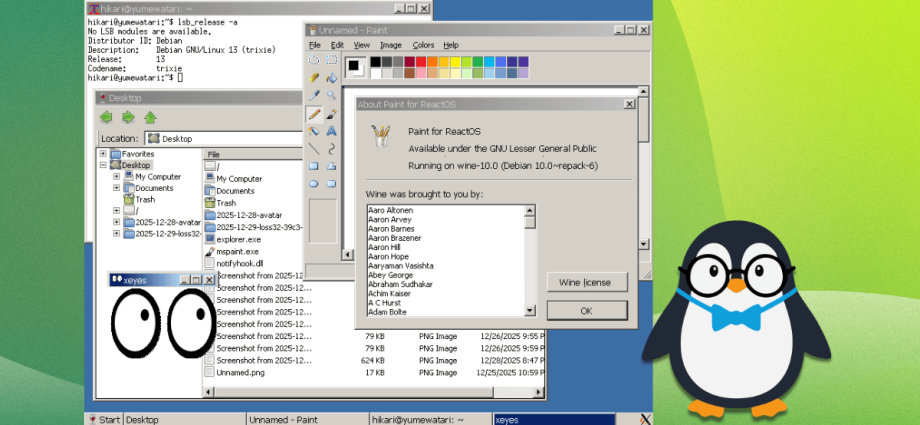Select the Pencil tool in Paint
The height and width of the screenshot is (425, 920).
pos(314,113)
